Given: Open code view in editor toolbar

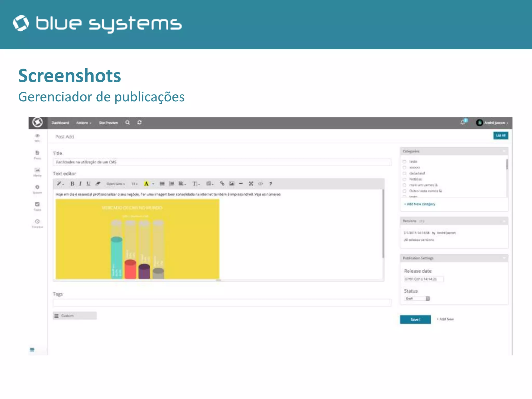Looking at the screenshot, I should tap(260, 184).
